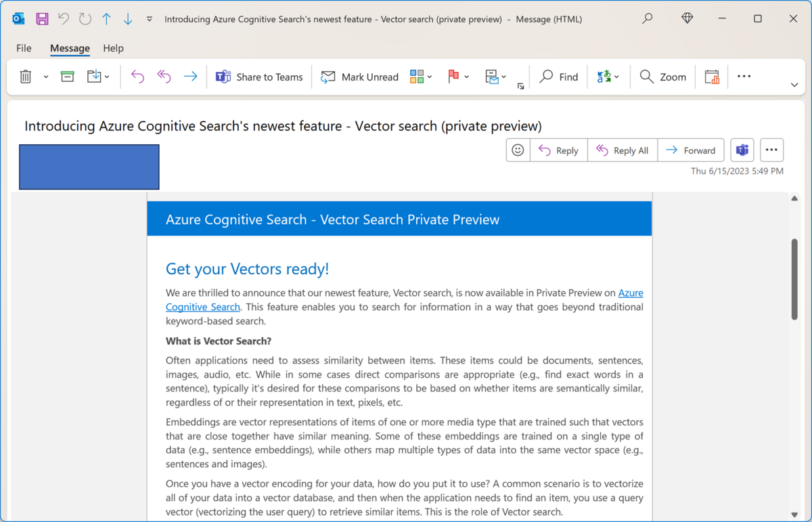Expand ribbon display options chevron
Image resolution: width=812 pixels, height=522 pixels.
[794, 85]
